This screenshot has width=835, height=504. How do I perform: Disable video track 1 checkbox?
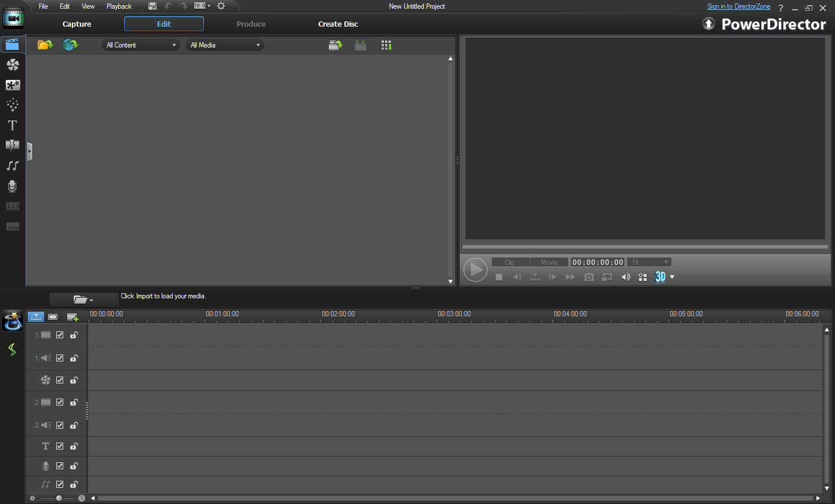click(x=60, y=335)
